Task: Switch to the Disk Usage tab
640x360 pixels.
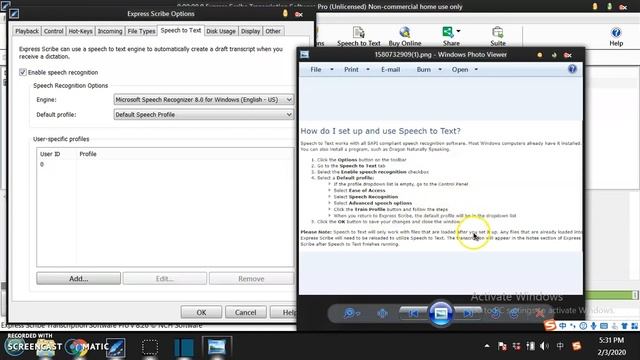Action: point(221,31)
